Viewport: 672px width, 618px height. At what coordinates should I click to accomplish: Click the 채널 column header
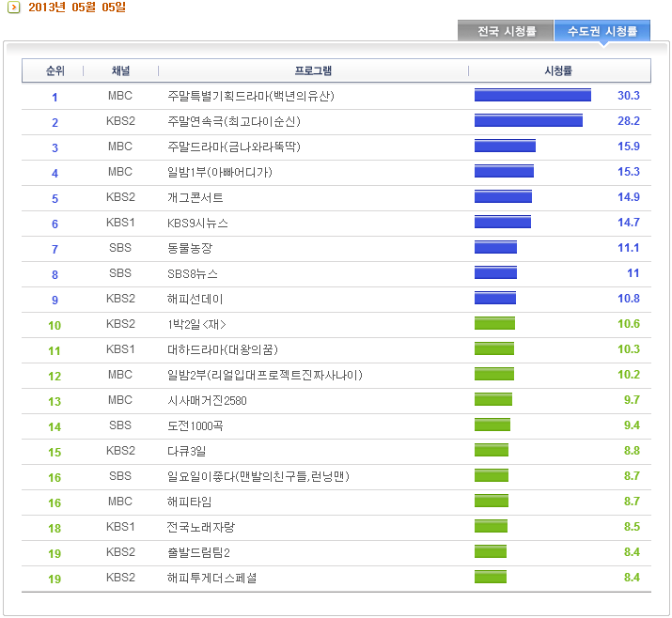(120, 70)
